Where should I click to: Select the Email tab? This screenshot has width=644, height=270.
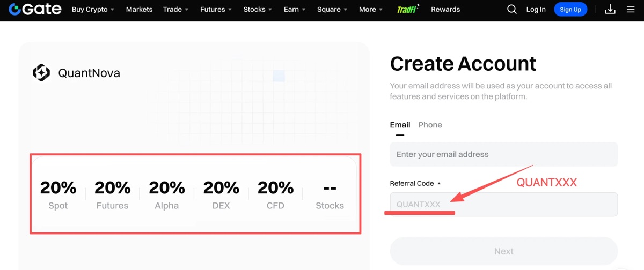(400, 125)
